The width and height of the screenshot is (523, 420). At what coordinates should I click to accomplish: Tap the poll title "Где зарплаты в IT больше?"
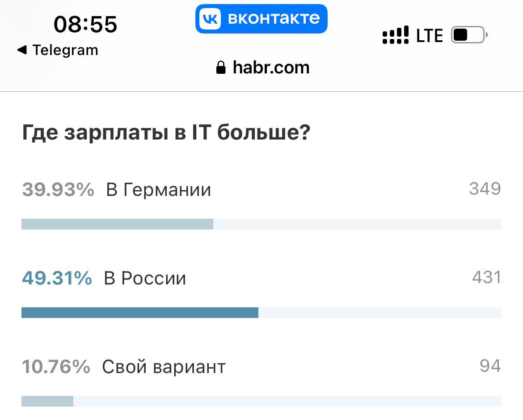tap(166, 132)
